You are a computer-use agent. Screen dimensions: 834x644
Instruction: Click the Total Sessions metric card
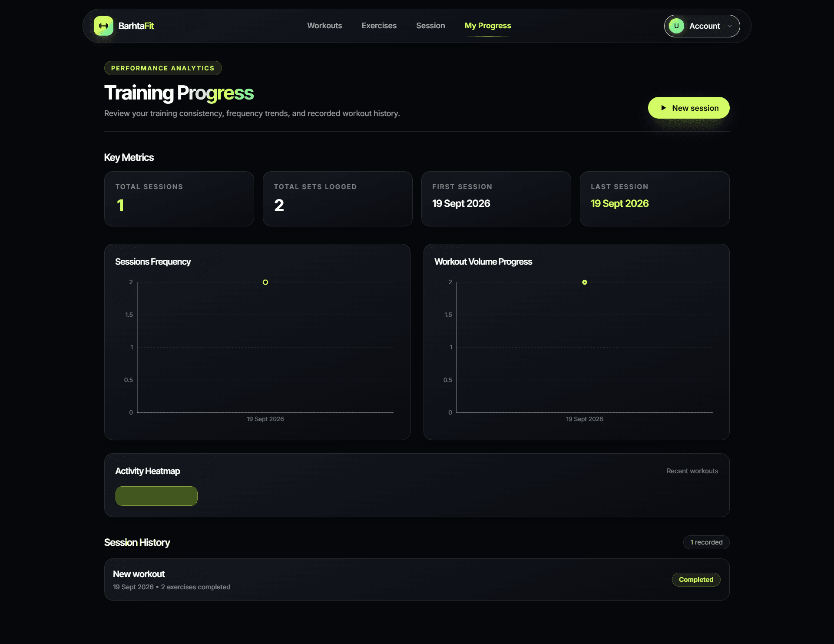click(179, 199)
